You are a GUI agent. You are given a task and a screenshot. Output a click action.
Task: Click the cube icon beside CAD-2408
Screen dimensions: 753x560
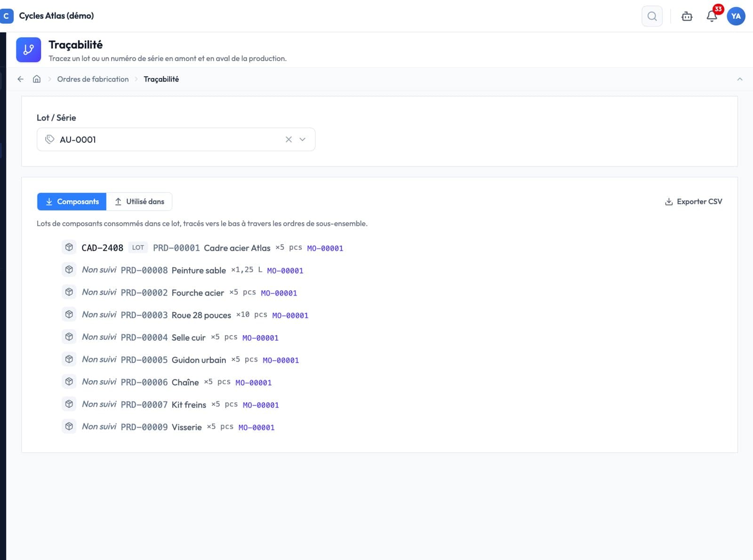click(x=69, y=247)
